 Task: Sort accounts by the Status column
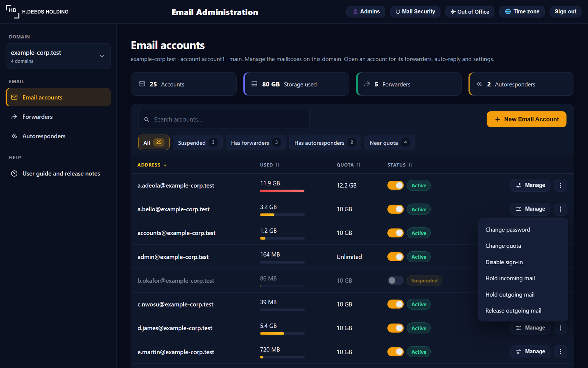400,165
